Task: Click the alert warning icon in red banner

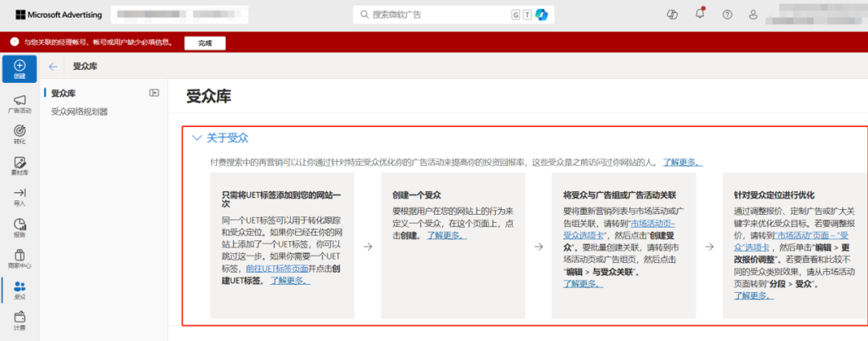Action: [14, 42]
